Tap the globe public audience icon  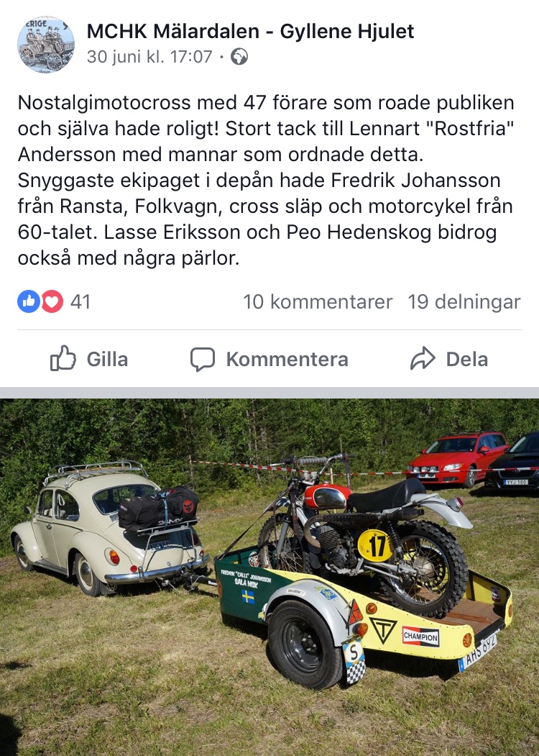pyautogui.click(x=239, y=57)
